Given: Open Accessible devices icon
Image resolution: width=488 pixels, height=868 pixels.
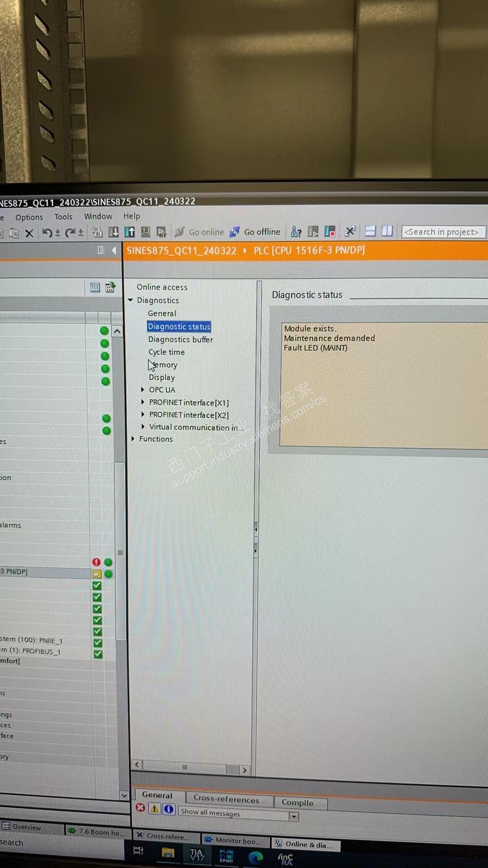Looking at the screenshot, I should tap(296, 232).
